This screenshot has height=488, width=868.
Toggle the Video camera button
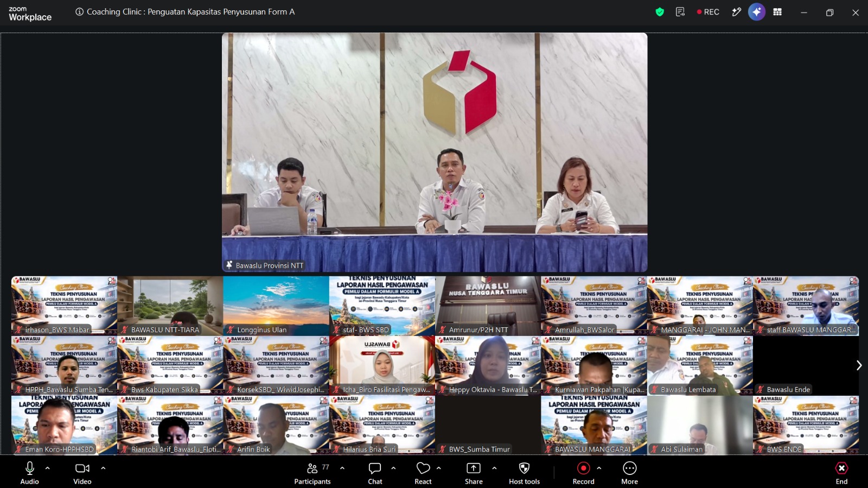point(82,472)
